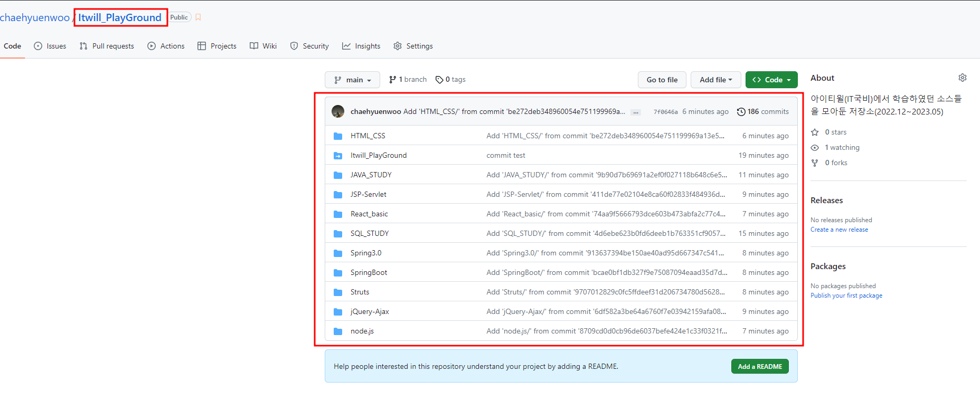
Task: Click the 1 watching text link
Action: (842, 148)
